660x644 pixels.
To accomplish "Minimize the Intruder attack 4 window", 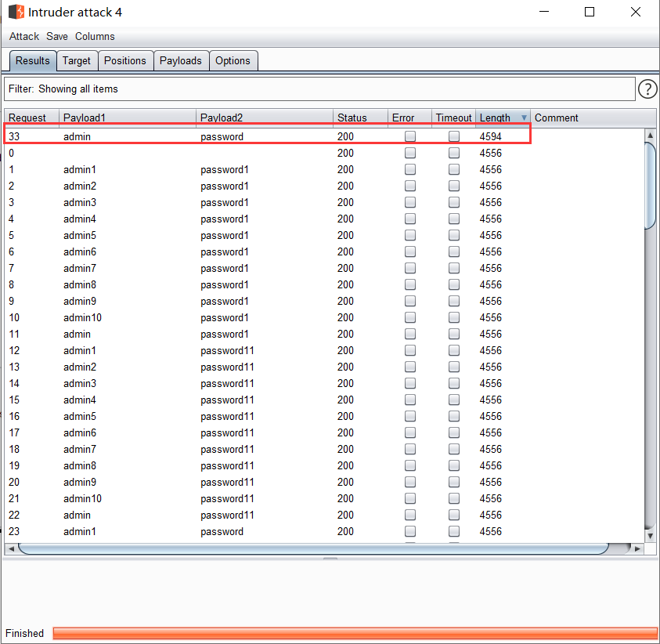I will click(544, 12).
